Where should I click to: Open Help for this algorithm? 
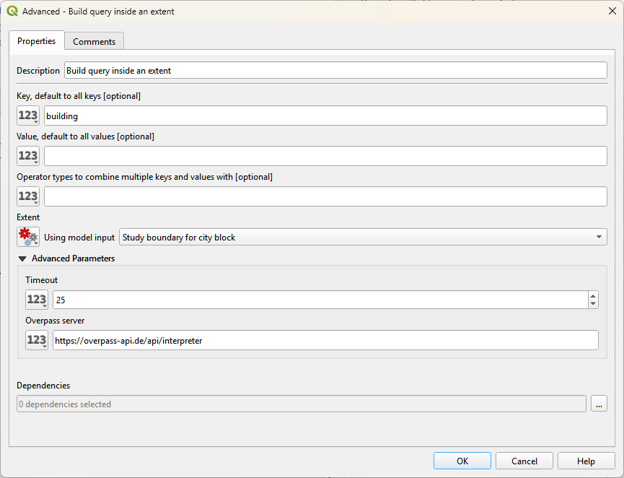586,461
